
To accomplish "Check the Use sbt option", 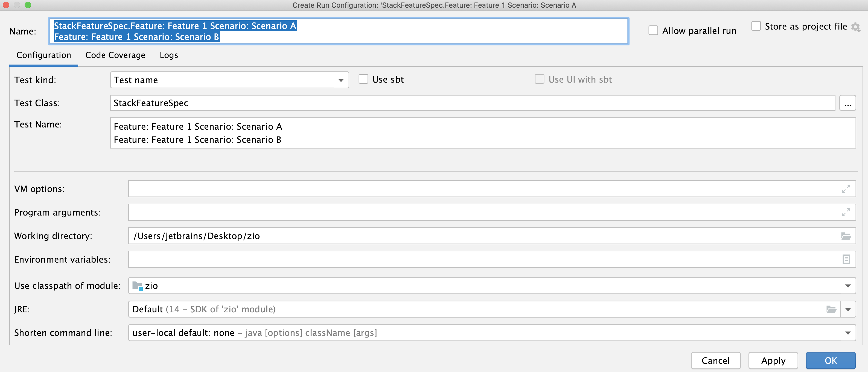I will click(363, 79).
